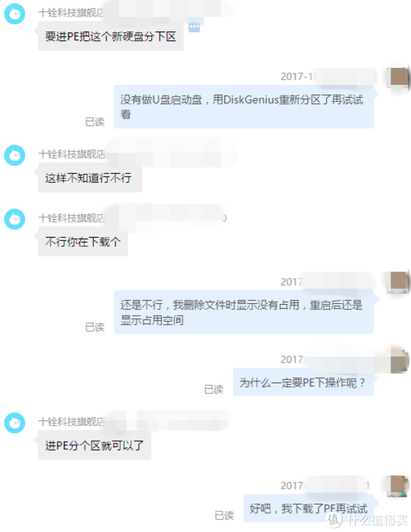Click the shop avatar beside 不行你在下载个
The width and height of the screenshot is (411, 532).
click(14, 219)
